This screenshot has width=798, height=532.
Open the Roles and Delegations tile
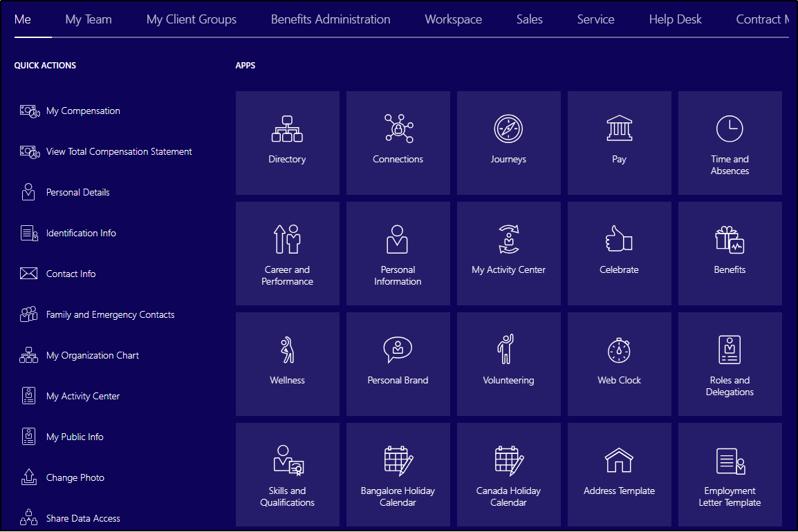[x=730, y=364]
